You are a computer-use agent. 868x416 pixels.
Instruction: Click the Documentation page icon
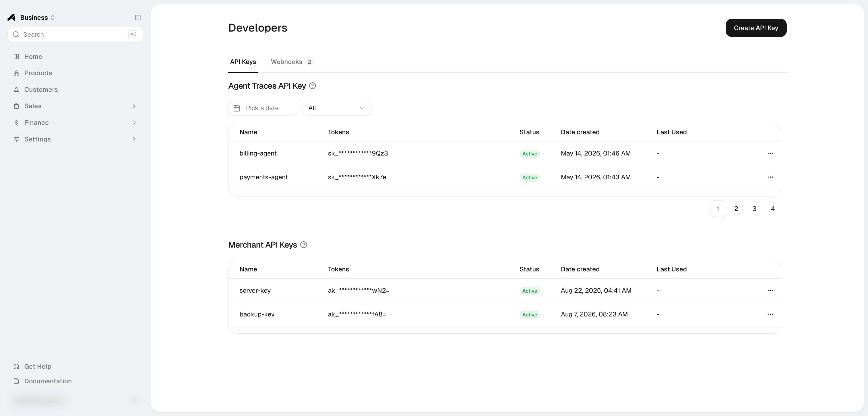tap(16, 381)
